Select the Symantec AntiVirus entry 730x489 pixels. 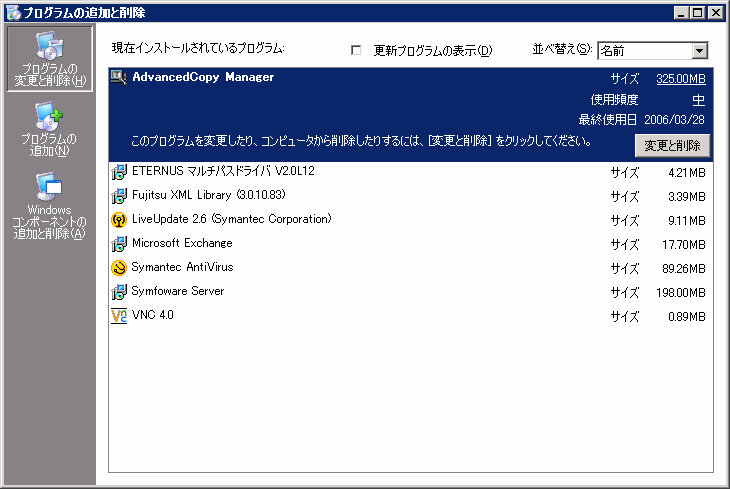click(411, 268)
